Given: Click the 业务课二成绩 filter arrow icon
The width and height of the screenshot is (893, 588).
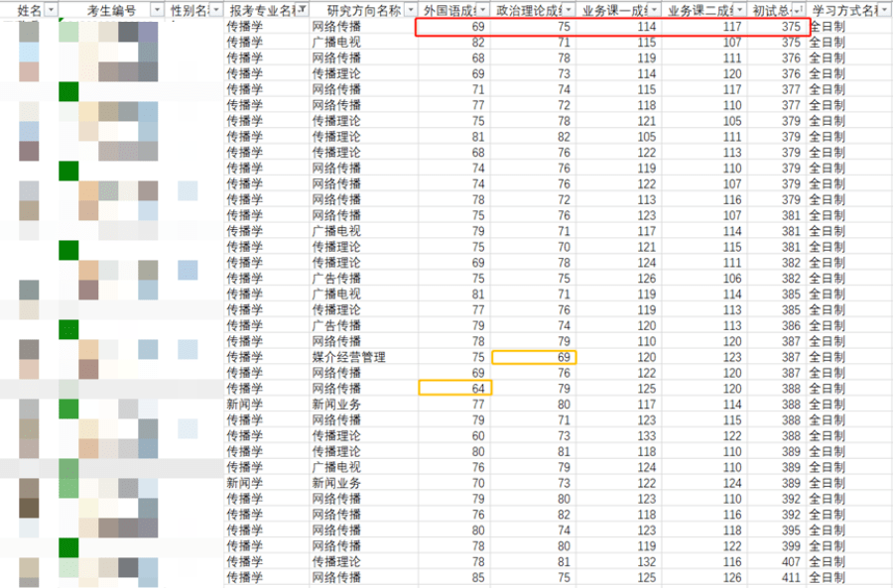Looking at the screenshot, I should (740, 9).
